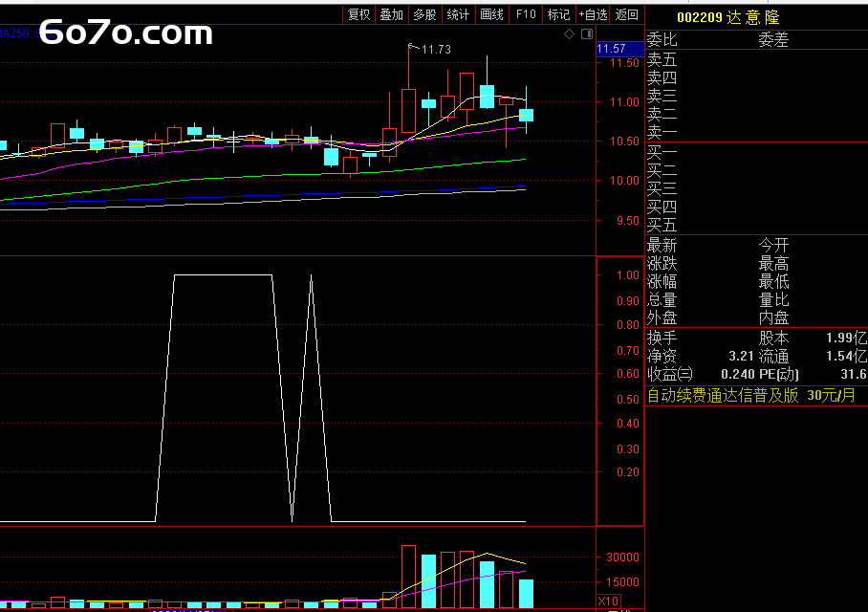Screen dimensions: 868x612
Task: Click the 今开 open price label
Action: point(773,245)
